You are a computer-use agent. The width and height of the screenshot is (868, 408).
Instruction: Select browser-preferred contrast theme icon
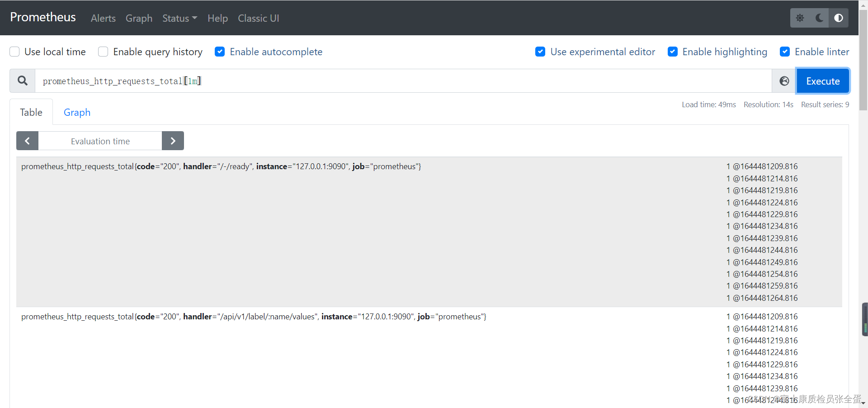pyautogui.click(x=839, y=18)
